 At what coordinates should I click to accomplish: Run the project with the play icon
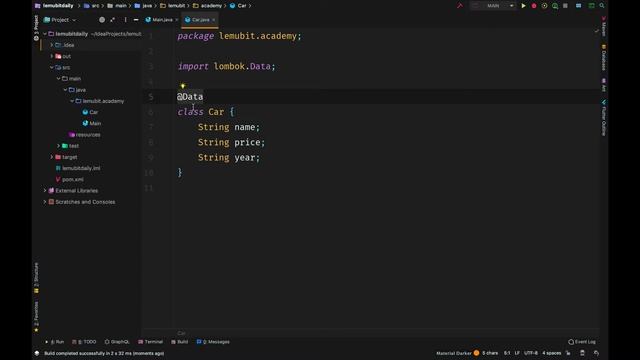point(523,6)
